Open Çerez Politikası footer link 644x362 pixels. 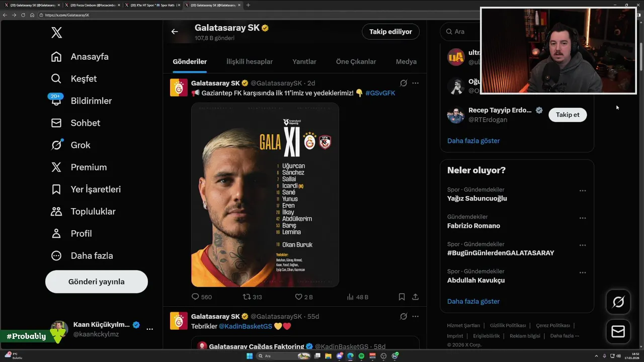[553, 325]
